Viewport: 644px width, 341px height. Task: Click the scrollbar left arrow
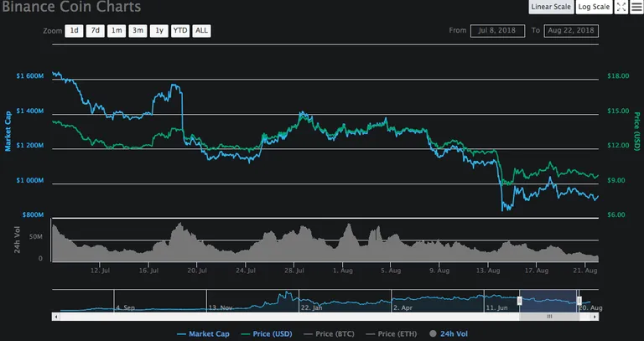point(56,317)
